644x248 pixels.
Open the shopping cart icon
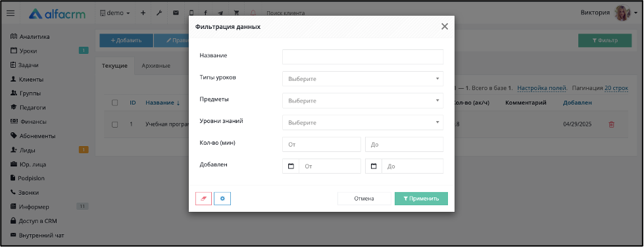coord(236,13)
